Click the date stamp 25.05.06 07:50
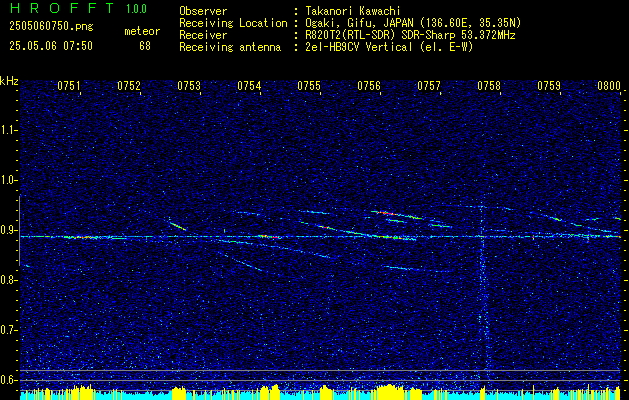 pos(51,46)
